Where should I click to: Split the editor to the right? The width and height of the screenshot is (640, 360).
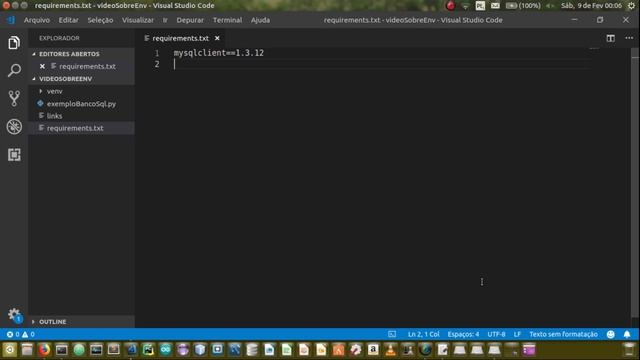[x=610, y=38]
